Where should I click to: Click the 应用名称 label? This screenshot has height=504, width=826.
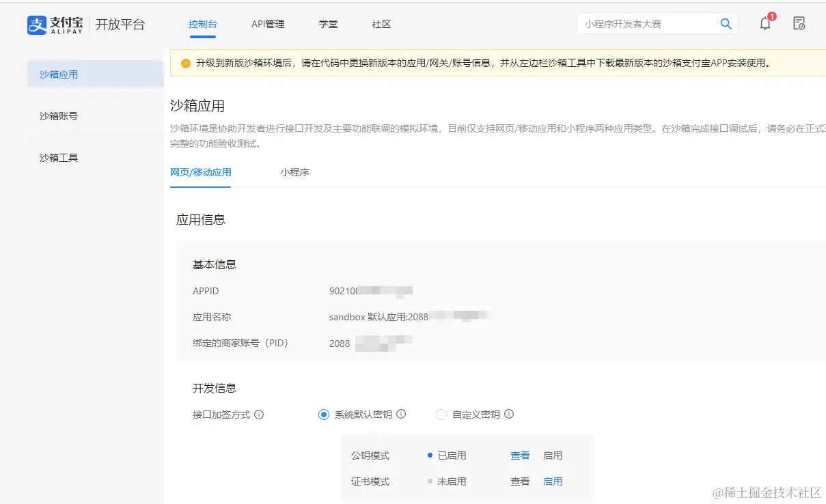(212, 317)
